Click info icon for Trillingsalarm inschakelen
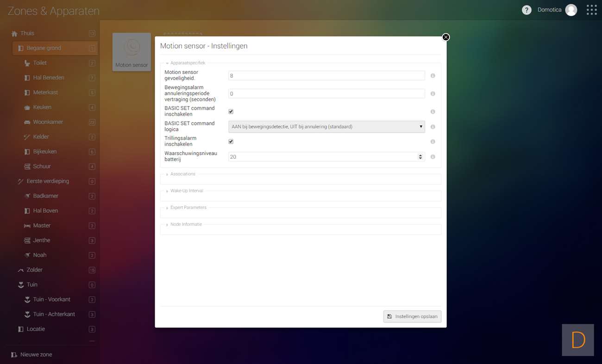 [x=433, y=142]
